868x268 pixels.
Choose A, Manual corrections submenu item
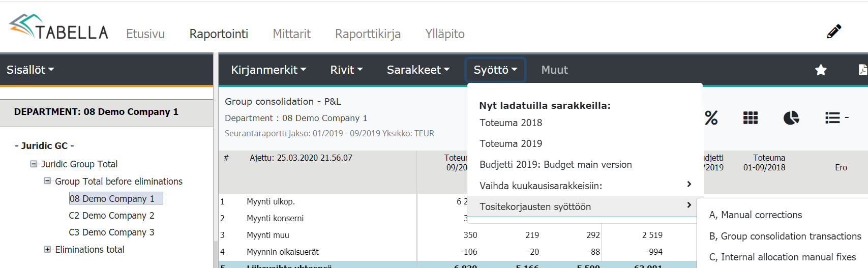tap(756, 215)
